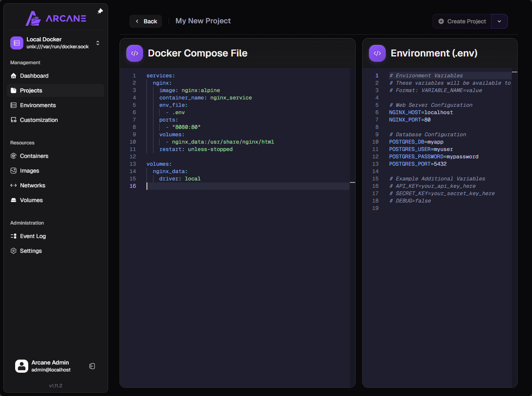This screenshot has width=532, height=396.
Task: Click the Images icon in sidebar
Action: click(14, 171)
